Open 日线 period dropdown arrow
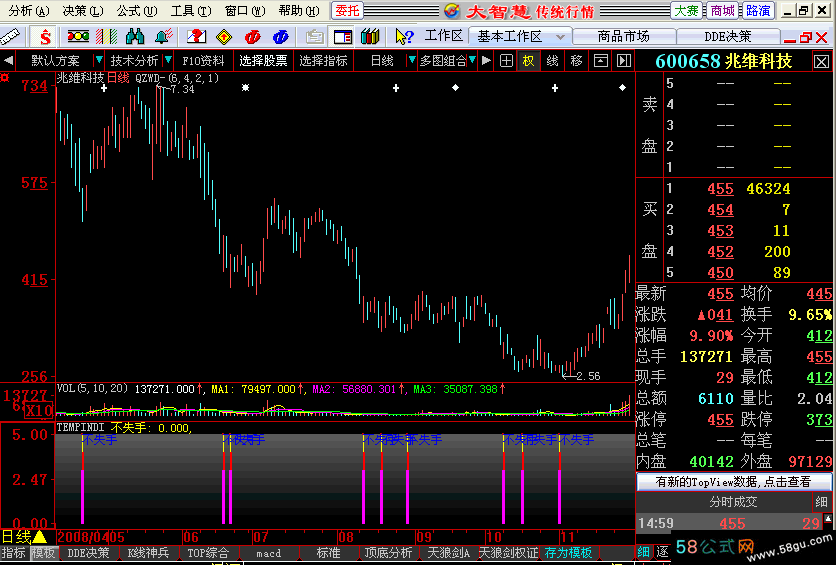 (x=411, y=60)
